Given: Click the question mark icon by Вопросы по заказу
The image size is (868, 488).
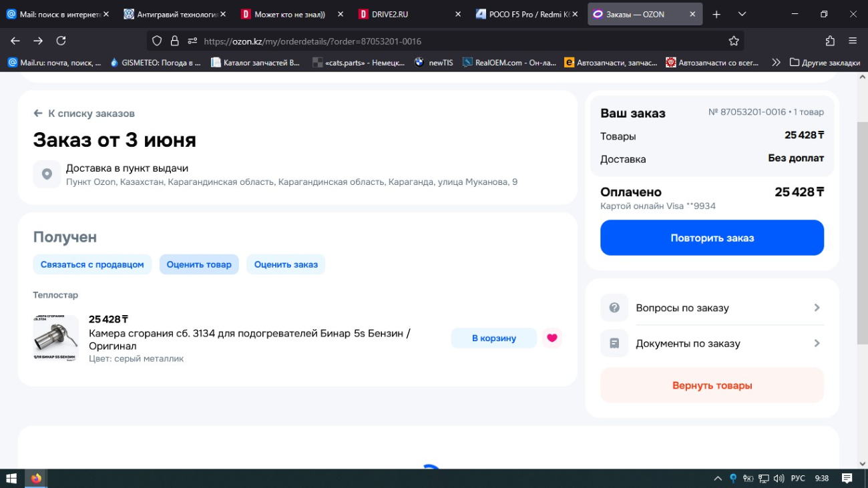Looking at the screenshot, I should (614, 308).
